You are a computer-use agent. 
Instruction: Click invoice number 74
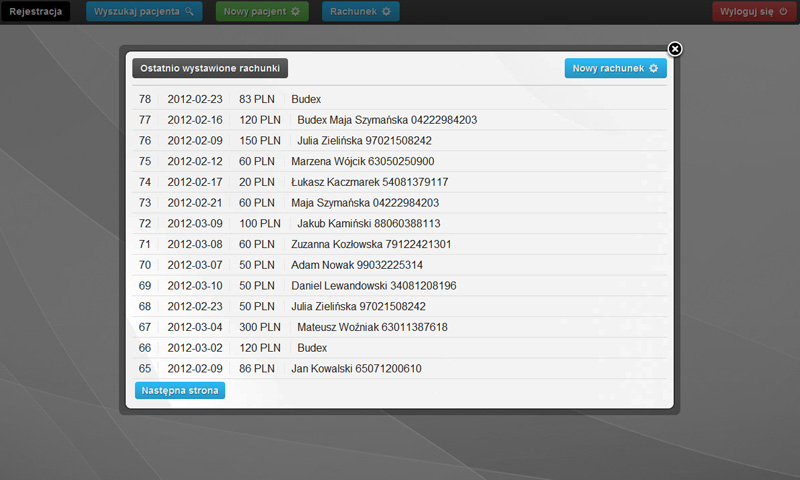coord(145,182)
